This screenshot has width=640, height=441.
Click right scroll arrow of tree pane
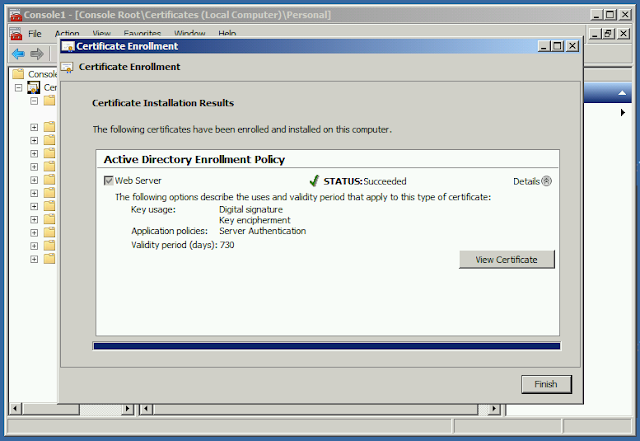point(128,409)
